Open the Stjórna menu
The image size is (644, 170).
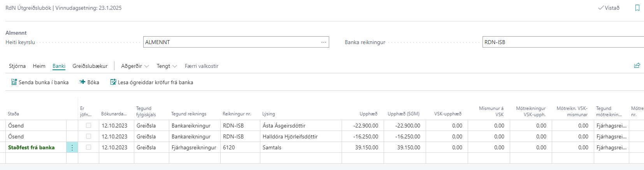point(17,66)
